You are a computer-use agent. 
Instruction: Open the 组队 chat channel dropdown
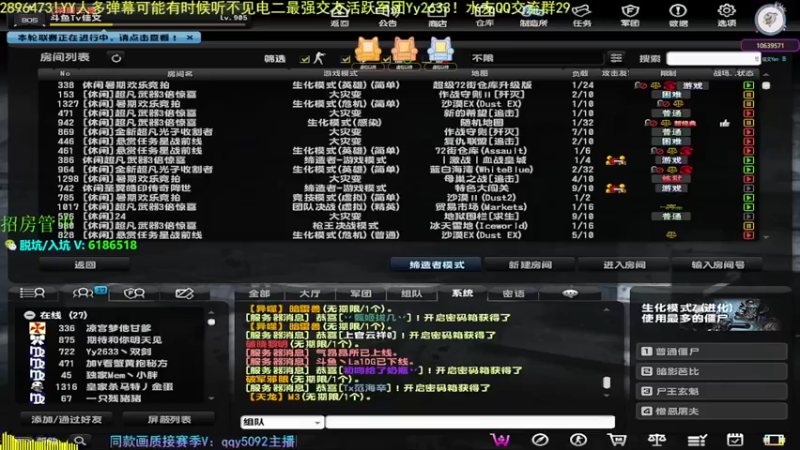(282, 422)
